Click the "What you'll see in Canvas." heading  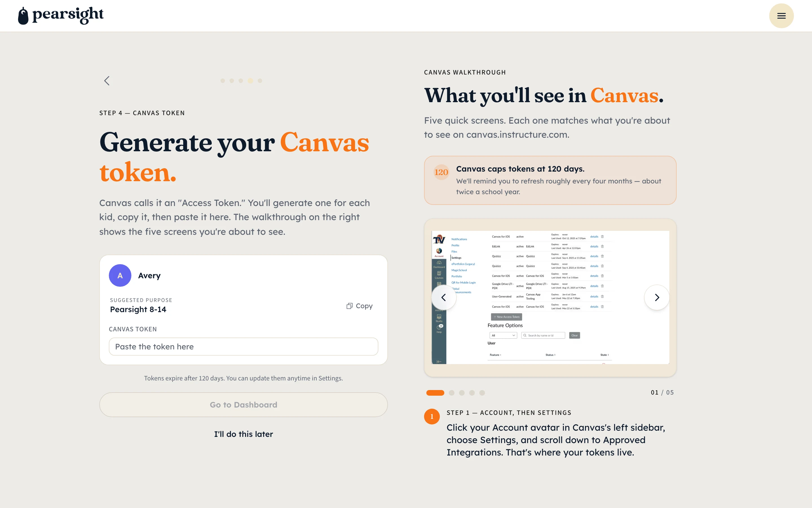click(x=544, y=95)
